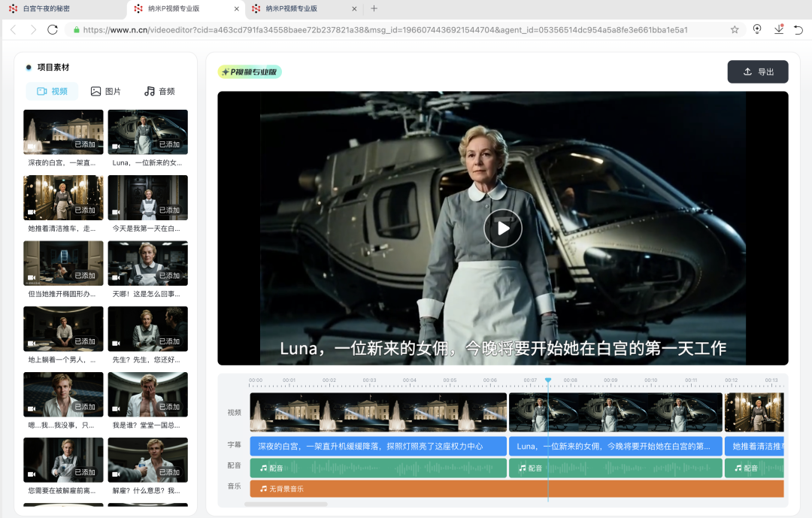Select the 但当她推开椭圆形办 thumbnail
Viewport: 812px width, 518px height.
[63, 263]
